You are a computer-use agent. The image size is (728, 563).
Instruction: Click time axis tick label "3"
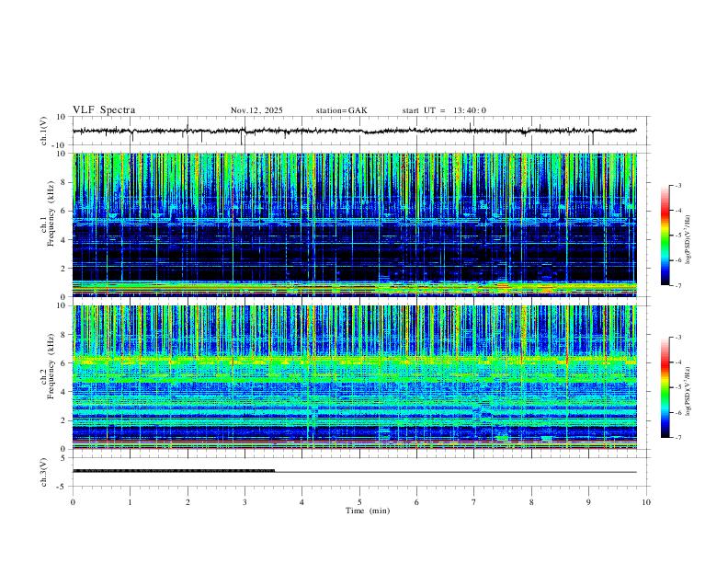[x=245, y=502]
